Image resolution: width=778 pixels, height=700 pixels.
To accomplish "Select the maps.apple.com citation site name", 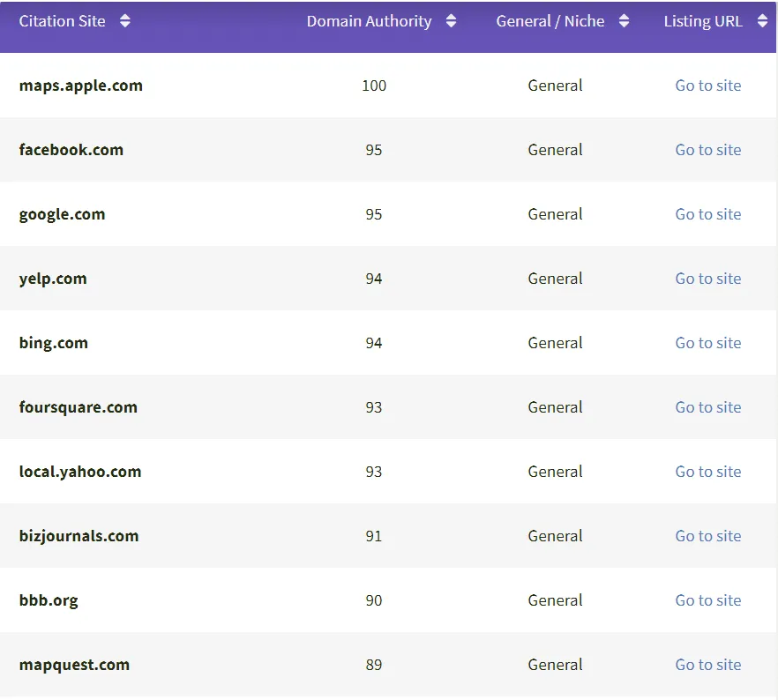I will [80, 86].
